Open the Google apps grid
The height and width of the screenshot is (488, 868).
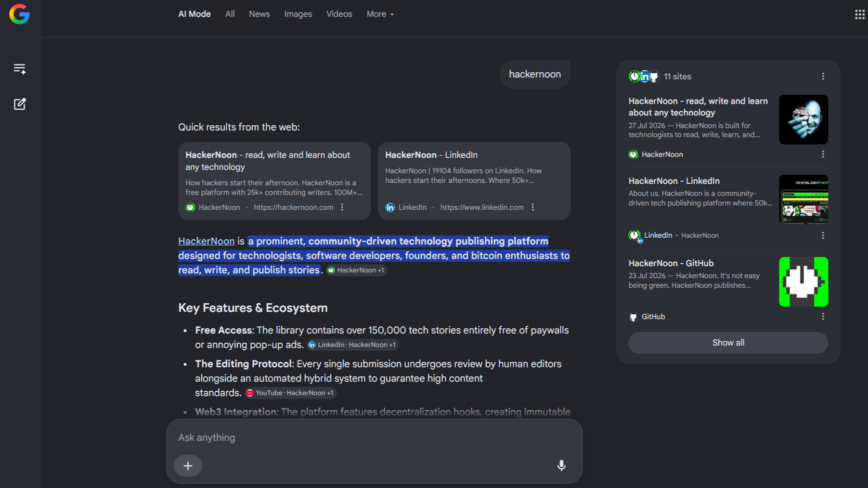[860, 14]
